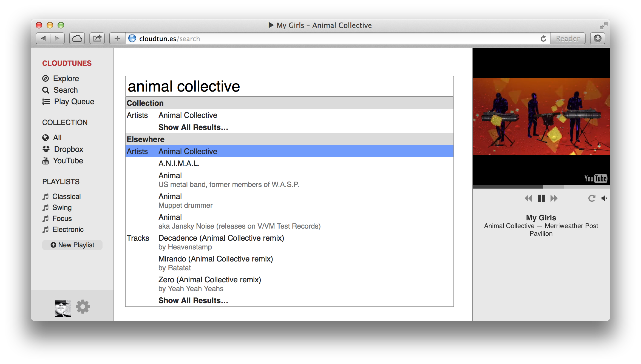The height and width of the screenshot is (364, 641).
Task: Browse the Dropbox music source
Action: pyautogui.click(x=69, y=149)
